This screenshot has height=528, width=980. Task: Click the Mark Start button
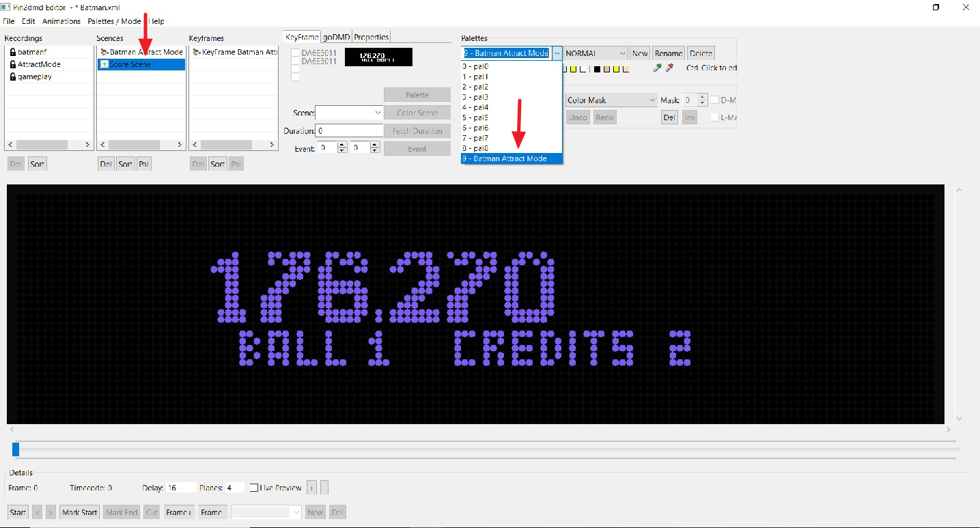80,512
